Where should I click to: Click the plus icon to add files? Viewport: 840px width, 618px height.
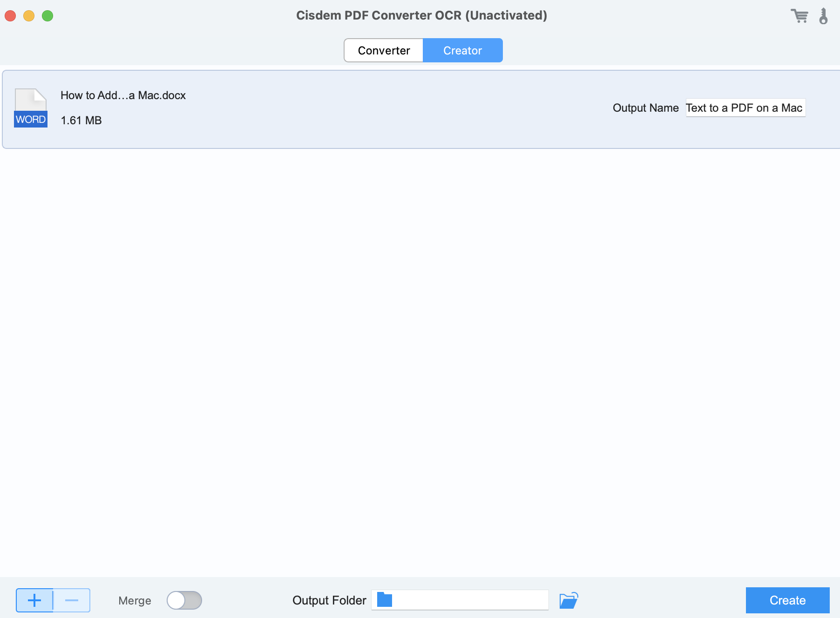pyautogui.click(x=34, y=600)
